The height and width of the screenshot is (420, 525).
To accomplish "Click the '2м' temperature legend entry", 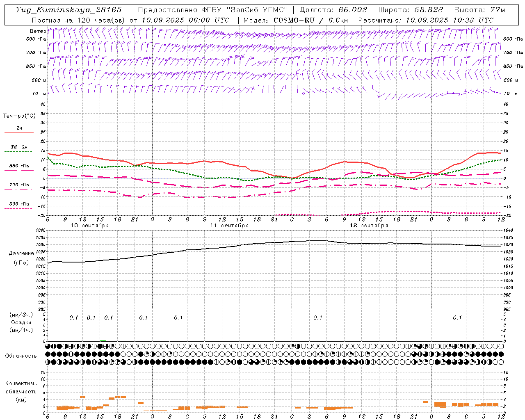I will tap(19, 128).
